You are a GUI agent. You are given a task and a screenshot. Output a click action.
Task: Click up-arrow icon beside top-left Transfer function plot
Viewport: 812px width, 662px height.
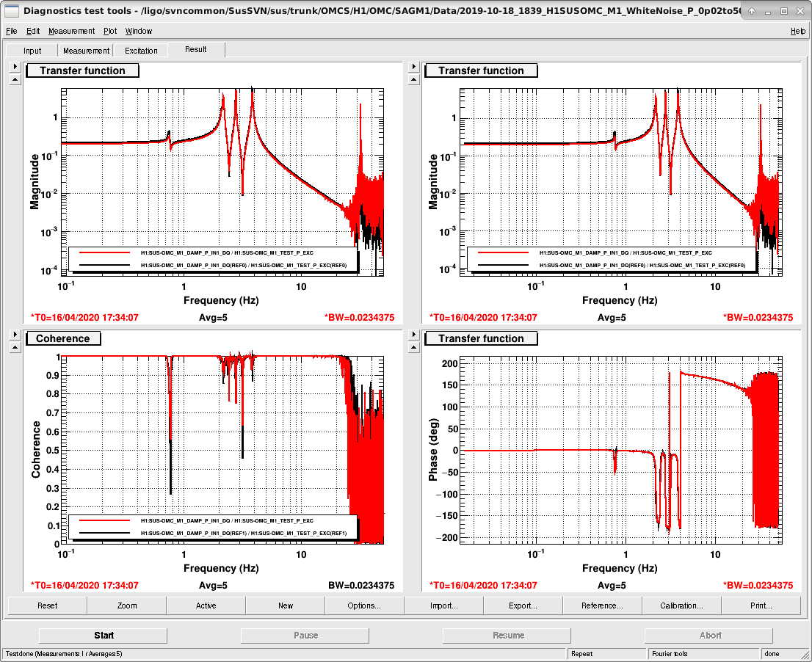[x=15, y=79]
